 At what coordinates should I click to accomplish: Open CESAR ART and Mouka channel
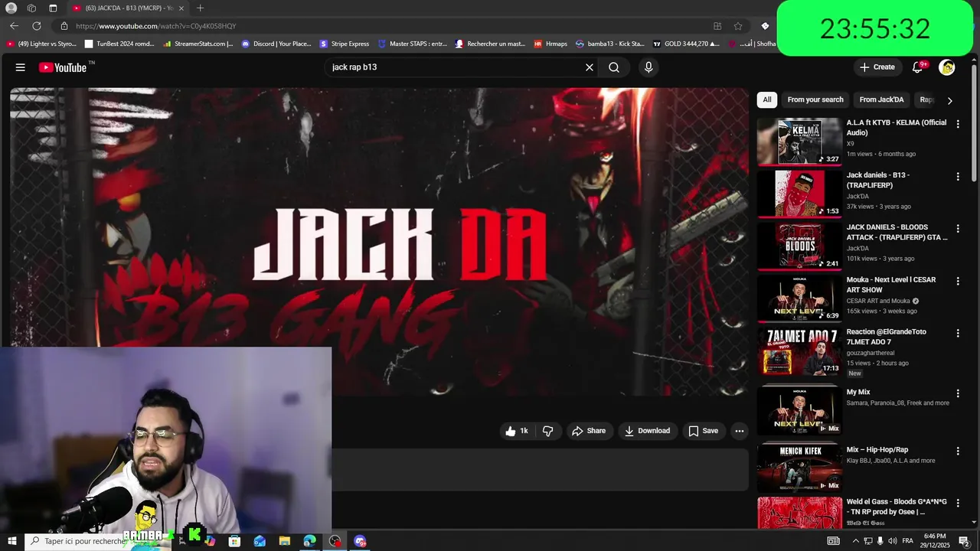(x=878, y=301)
